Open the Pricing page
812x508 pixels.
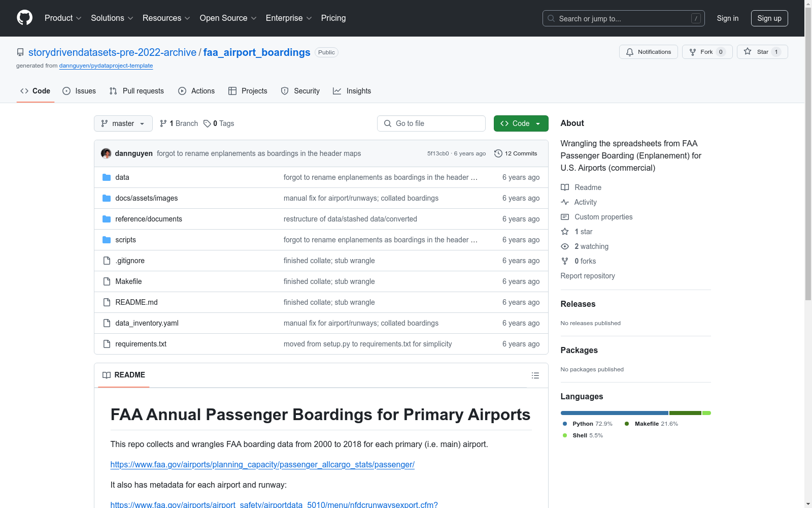coord(333,18)
